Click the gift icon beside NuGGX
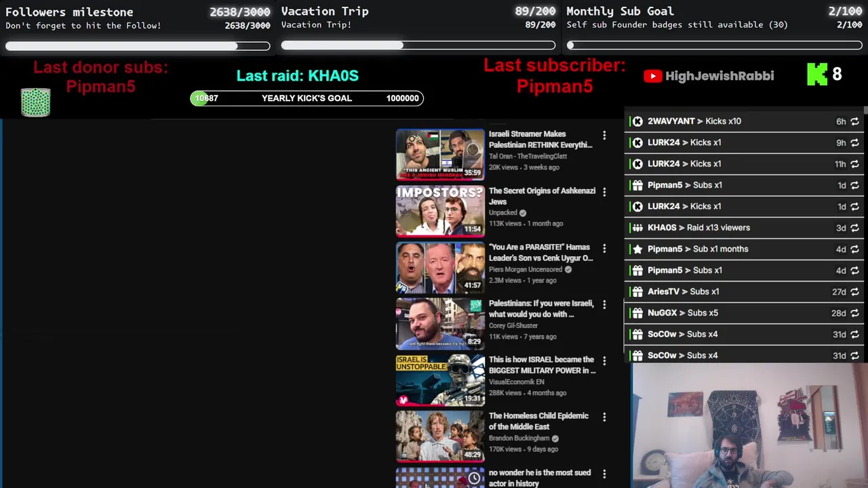This screenshot has height=488, width=868. [x=637, y=313]
